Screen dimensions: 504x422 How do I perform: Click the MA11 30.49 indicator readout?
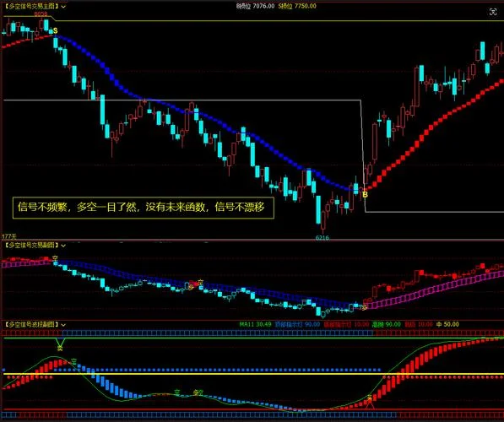255,324
